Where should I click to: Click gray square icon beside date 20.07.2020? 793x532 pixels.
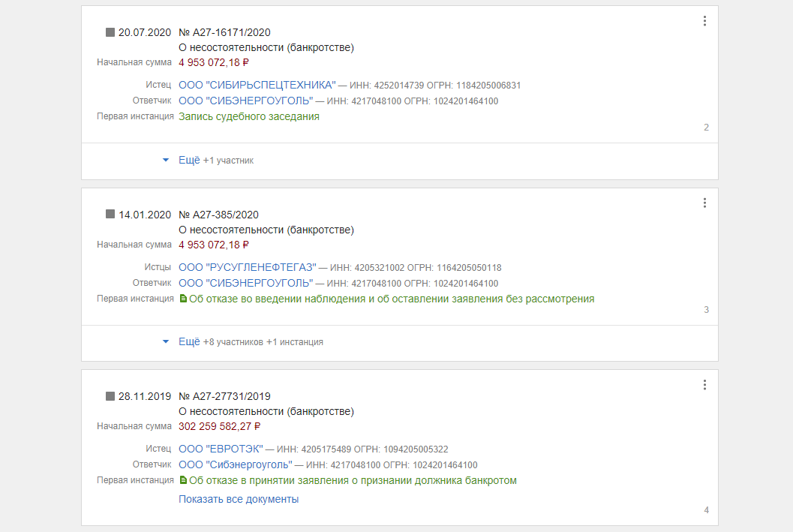coord(110,32)
